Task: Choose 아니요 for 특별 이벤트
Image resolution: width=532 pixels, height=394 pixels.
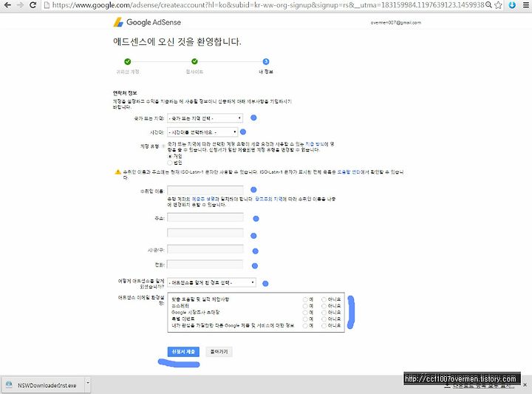Action: (324, 319)
